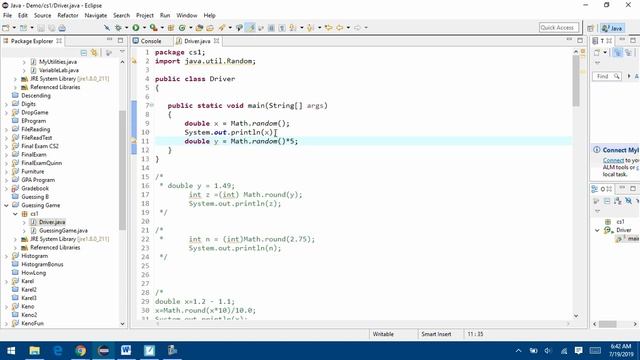
Task: Click the Outline horizontal scrollbar thumb
Action: pyautogui.click(x=607, y=324)
